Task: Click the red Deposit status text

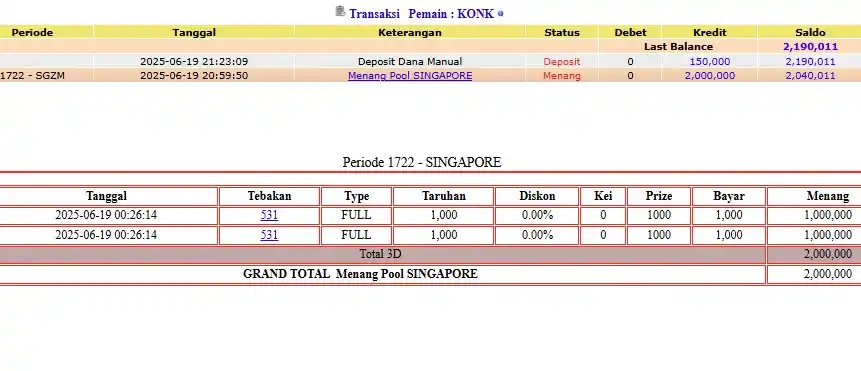Action: point(562,62)
